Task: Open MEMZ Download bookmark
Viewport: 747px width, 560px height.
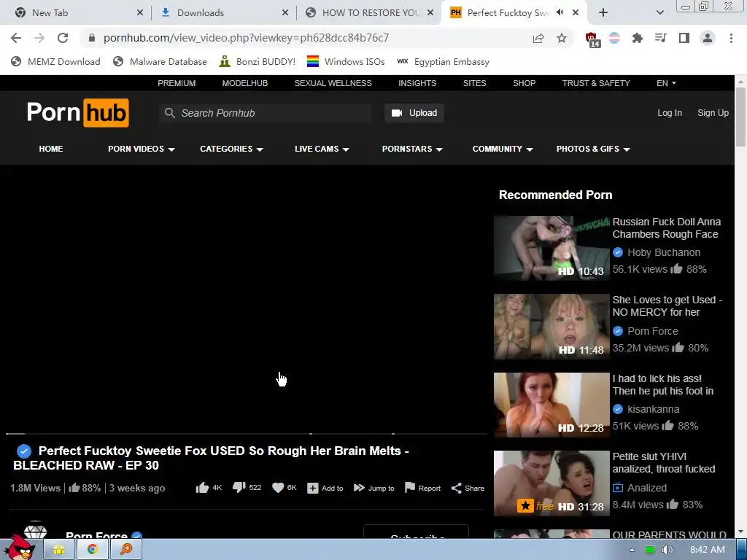Action: click(55, 61)
